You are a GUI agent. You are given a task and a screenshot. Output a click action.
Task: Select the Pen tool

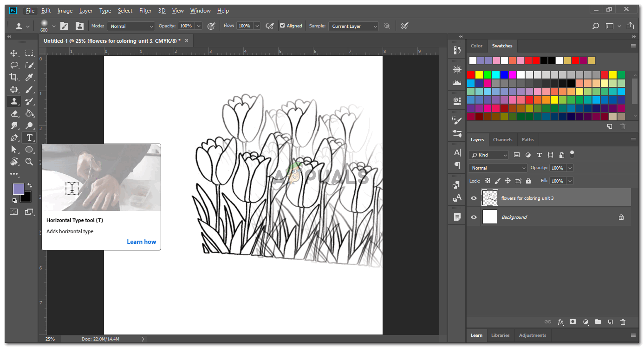point(14,138)
